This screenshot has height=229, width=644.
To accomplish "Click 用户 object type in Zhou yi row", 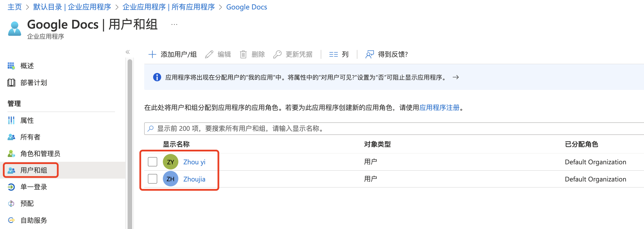I will pyautogui.click(x=370, y=162).
